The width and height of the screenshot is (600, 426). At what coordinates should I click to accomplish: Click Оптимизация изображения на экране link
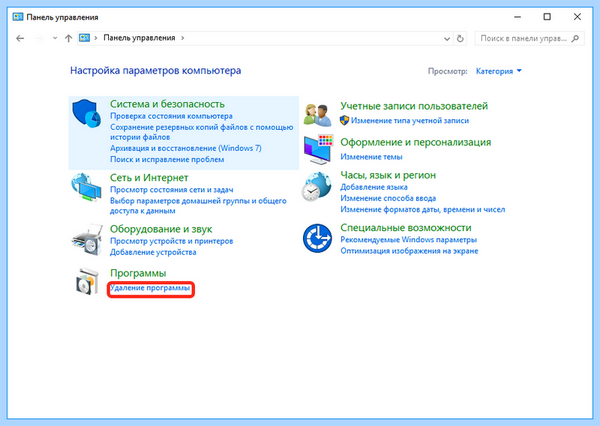[x=409, y=251]
